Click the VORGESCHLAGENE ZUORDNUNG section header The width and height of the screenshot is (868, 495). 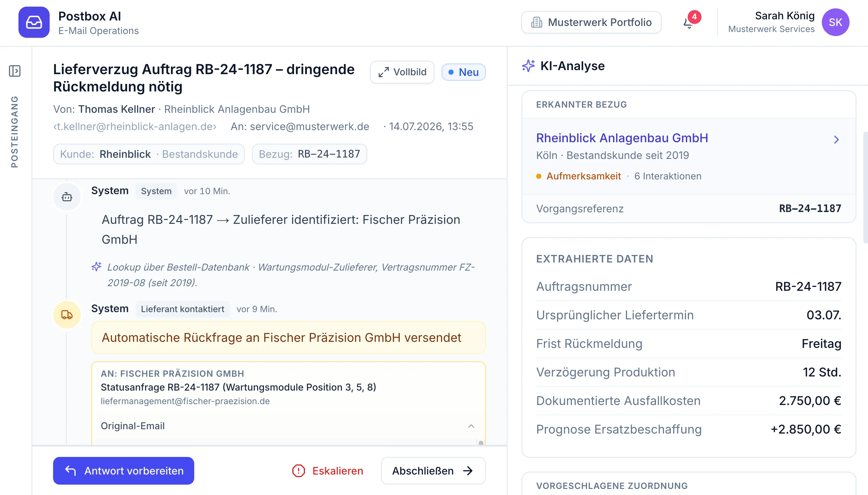coord(612,486)
